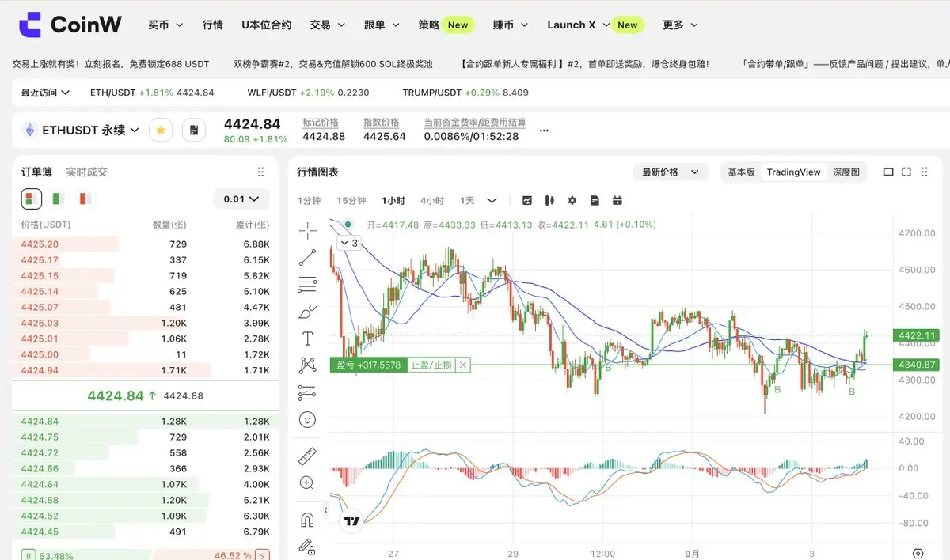Select the 1天 interval
The height and width of the screenshot is (560, 950).
467,200
